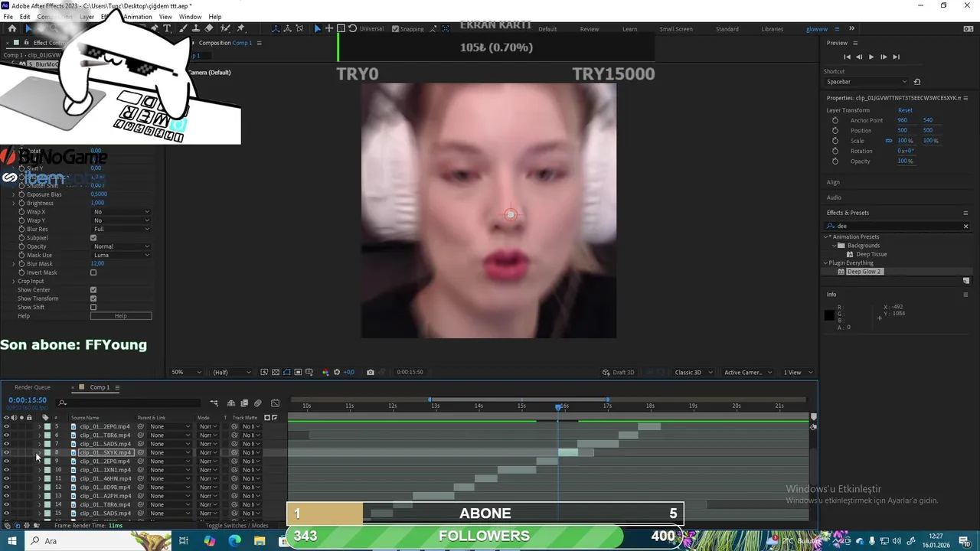Open the workspace overflow chevron
Viewport: 980px width, 551px height.
851,28
